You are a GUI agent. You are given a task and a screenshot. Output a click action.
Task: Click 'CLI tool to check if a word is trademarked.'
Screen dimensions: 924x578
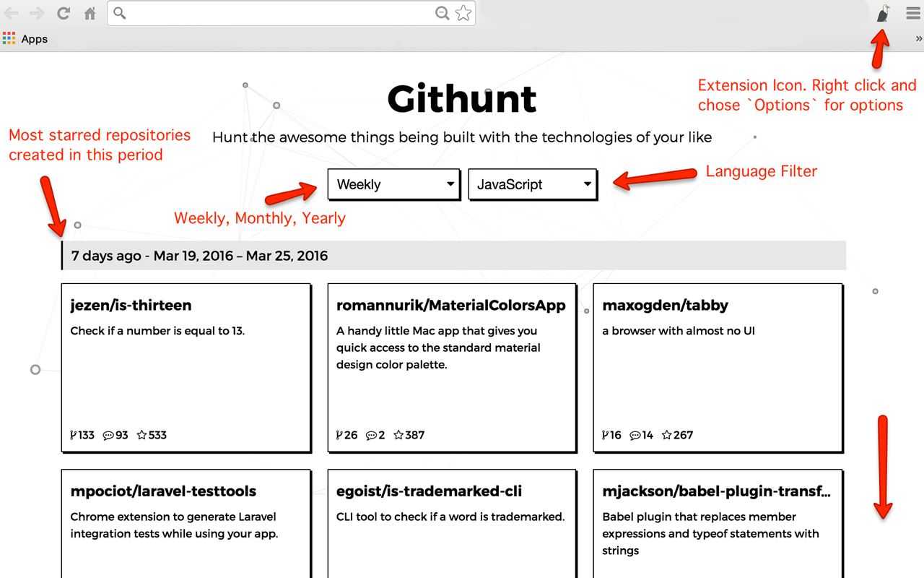[x=450, y=517]
